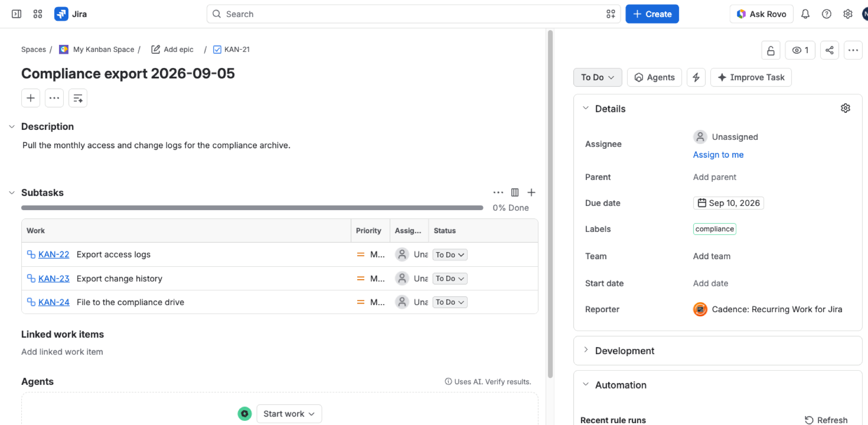Add a subtask with the plus icon
868x425 pixels.
click(531, 192)
